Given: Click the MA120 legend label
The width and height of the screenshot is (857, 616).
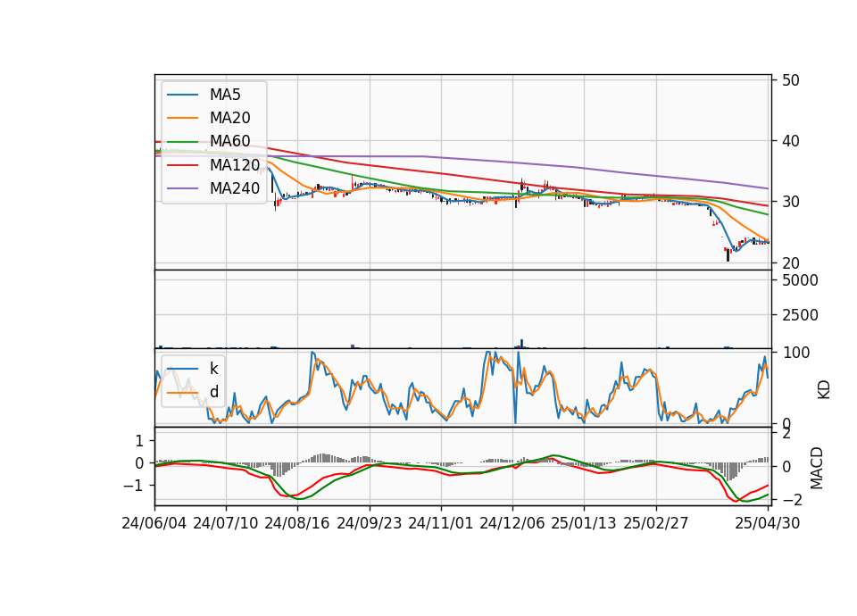Looking at the screenshot, I should pos(235,164).
